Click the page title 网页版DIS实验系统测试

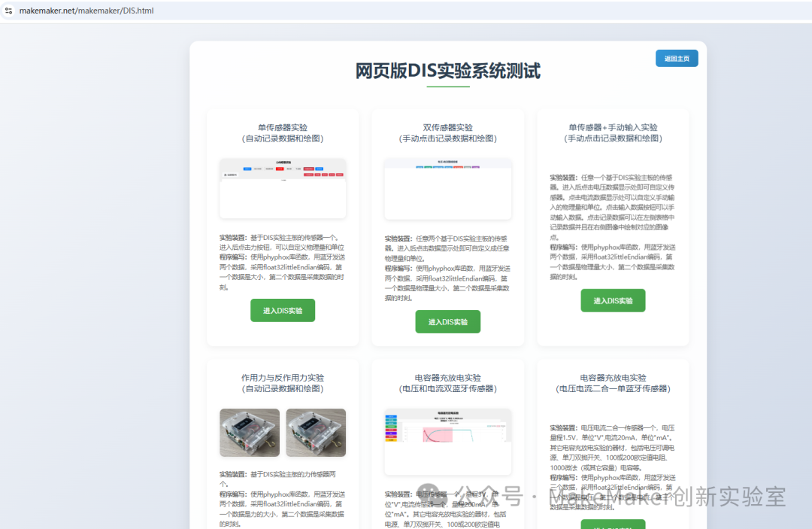[x=448, y=71]
